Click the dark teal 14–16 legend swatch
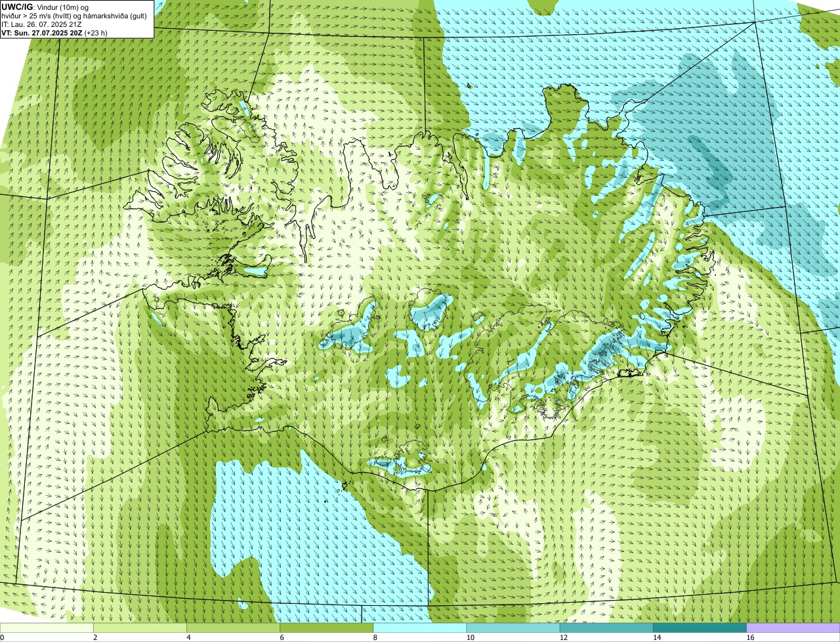The image size is (840, 642). 700,628
